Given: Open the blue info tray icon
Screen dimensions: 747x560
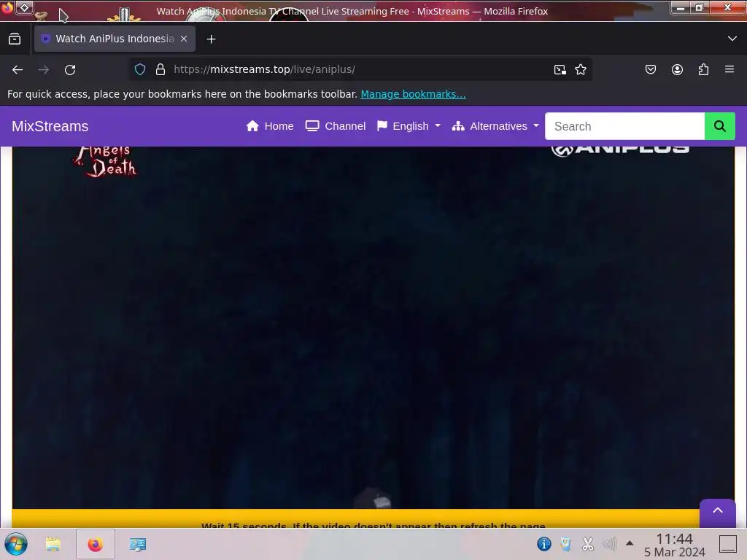Looking at the screenshot, I should pyautogui.click(x=543, y=543).
